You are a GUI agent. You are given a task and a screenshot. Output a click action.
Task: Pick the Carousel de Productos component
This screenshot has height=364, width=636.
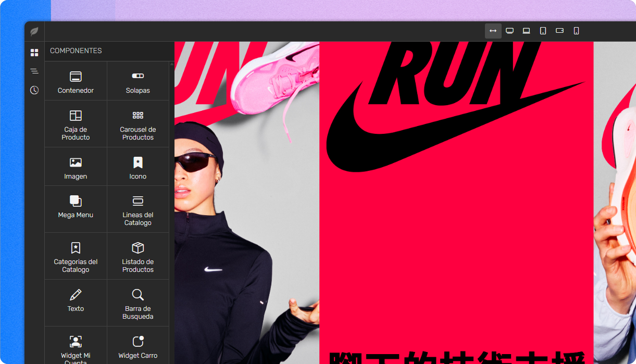click(138, 124)
